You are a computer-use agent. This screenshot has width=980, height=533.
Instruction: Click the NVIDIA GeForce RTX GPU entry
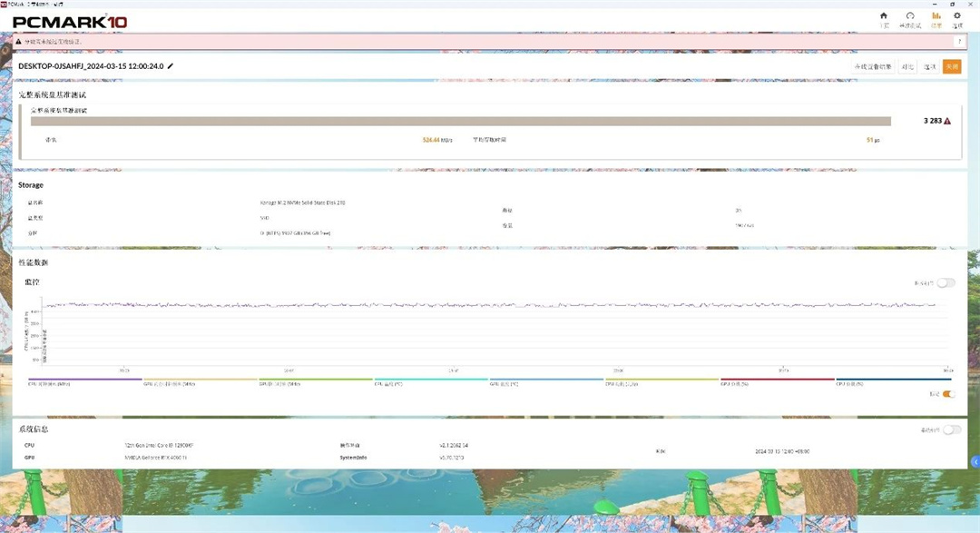[x=156, y=458]
